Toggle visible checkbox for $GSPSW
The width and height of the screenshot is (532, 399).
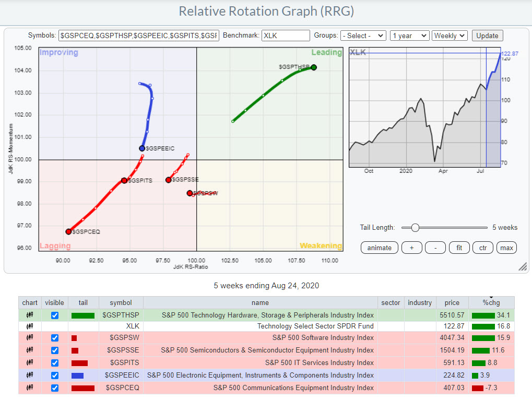click(55, 338)
